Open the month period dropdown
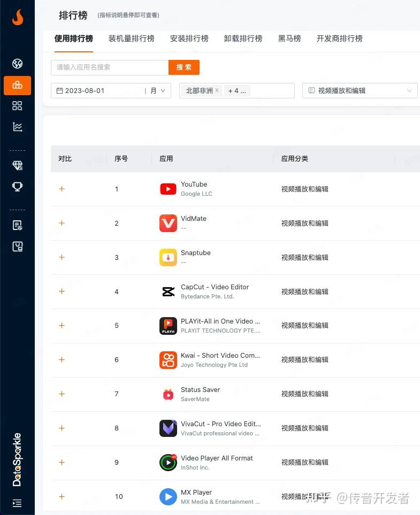 click(x=158, y=91)
